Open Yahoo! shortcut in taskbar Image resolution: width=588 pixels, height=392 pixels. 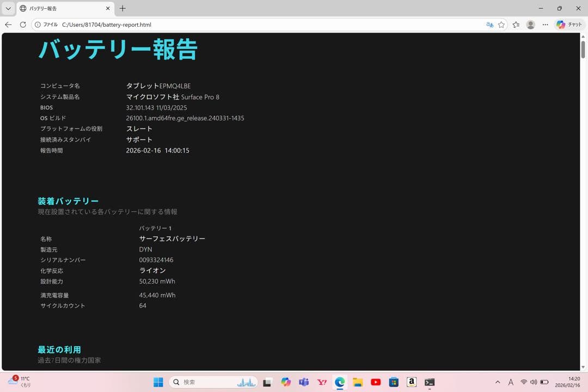[322, 382]
